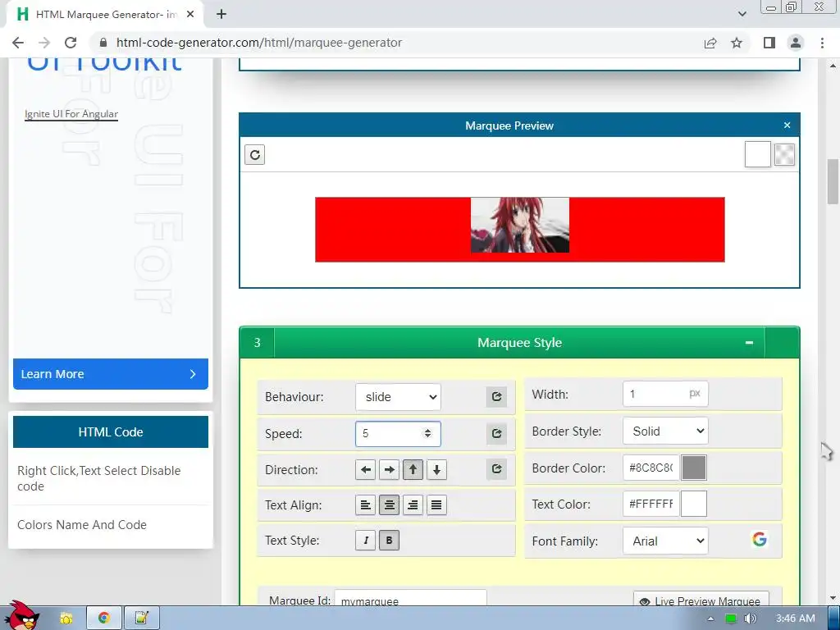Reload the browser page
Screen dimensions: 840x630
(71, 43)
